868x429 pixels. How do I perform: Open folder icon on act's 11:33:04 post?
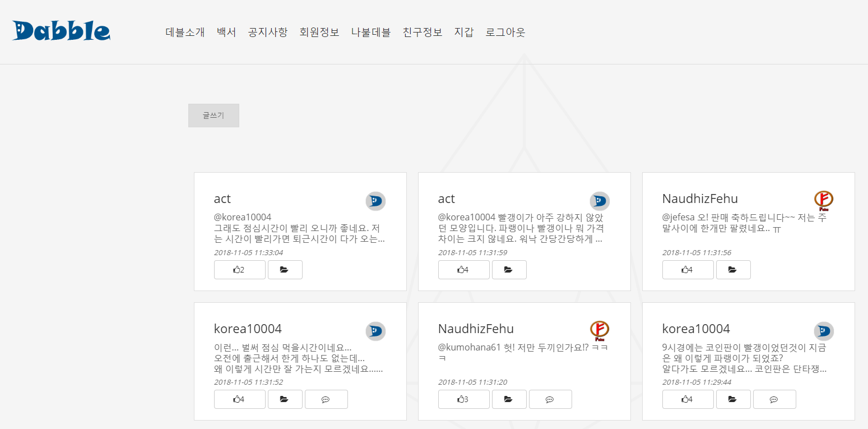285,270
